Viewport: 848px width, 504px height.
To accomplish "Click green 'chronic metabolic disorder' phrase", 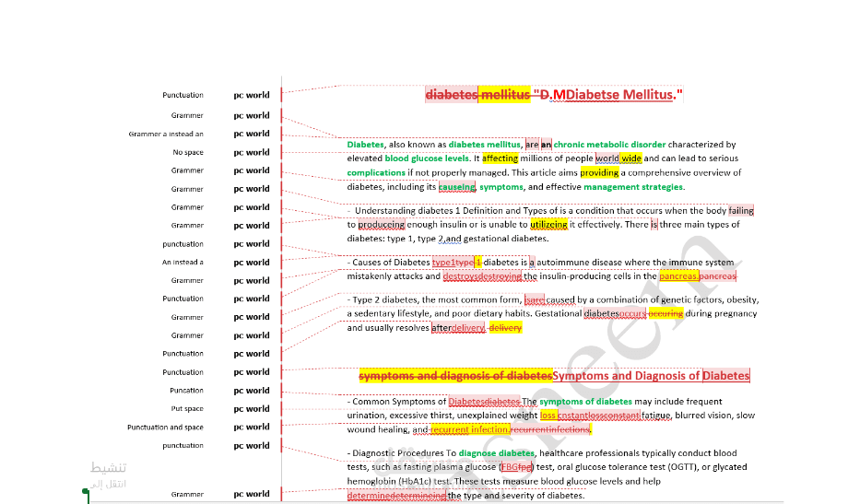I will click(609, 145).
